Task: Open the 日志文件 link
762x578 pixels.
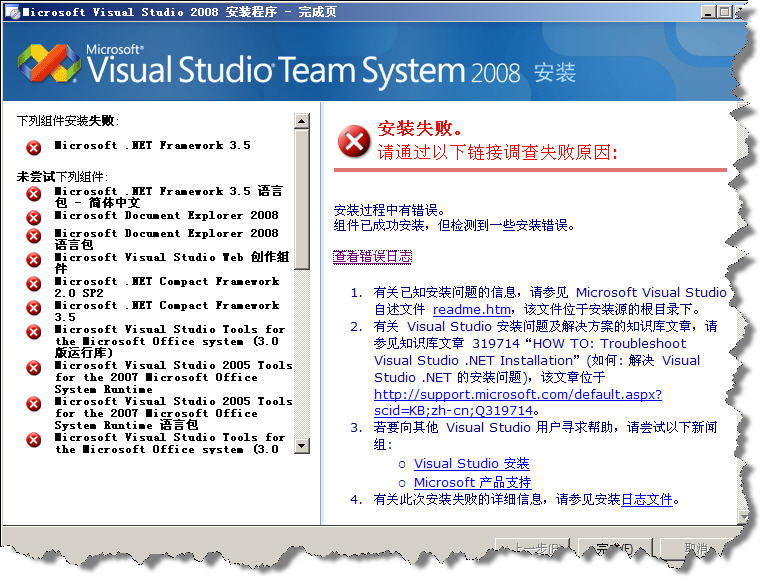Action: (x=647, y=499)
